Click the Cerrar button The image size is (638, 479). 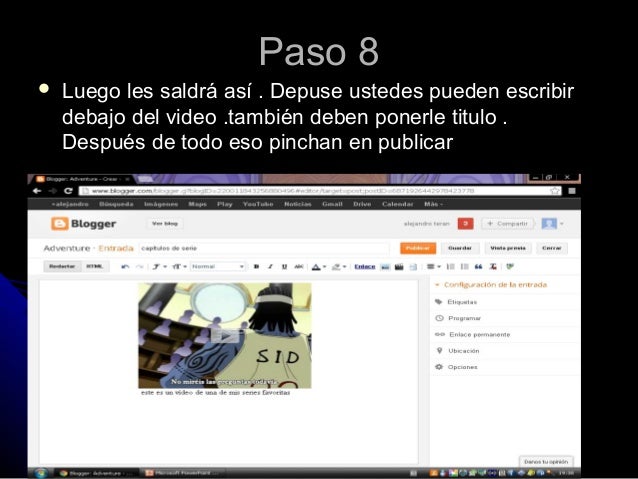pos(552,248)
